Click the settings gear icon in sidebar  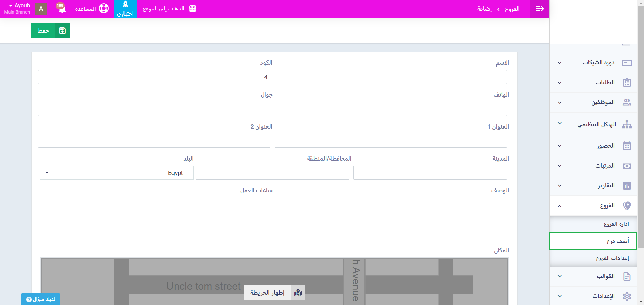click(x=627, y=296)
